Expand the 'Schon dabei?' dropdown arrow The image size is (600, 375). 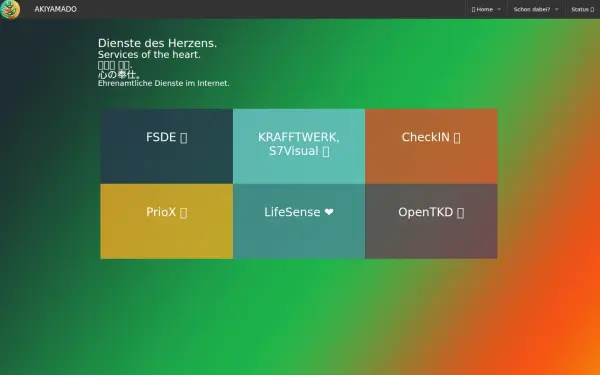[557, 10]
